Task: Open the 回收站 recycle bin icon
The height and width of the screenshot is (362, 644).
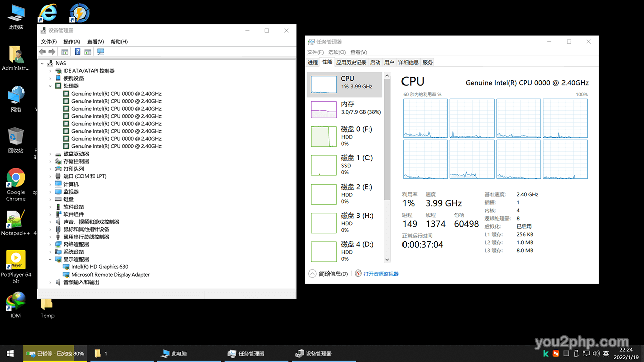Action: tap(16, 140)
